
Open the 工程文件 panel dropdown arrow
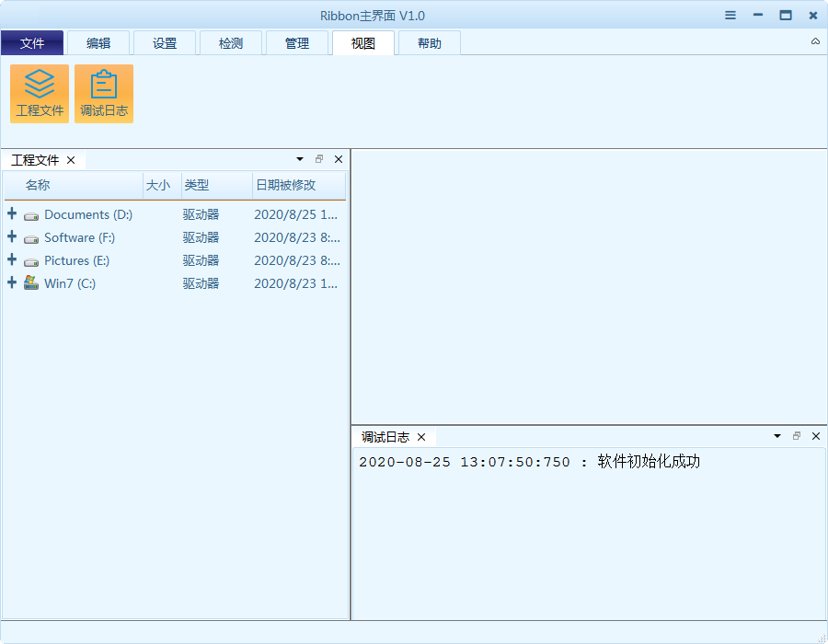coord(299,158)
